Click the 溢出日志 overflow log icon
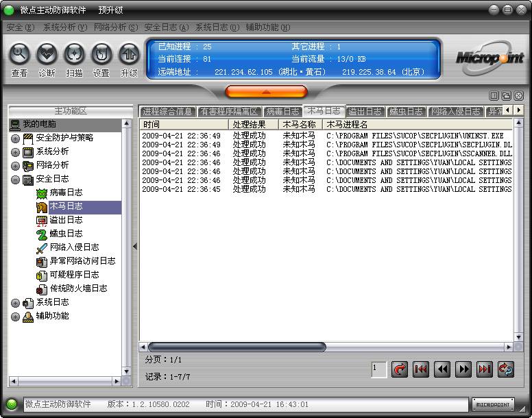 point(41,221)
